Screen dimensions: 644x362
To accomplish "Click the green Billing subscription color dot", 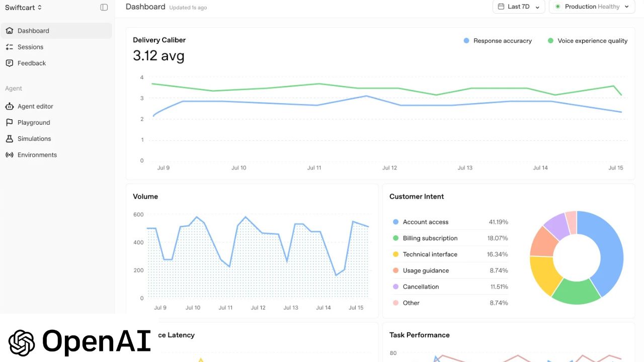I will click(395, 238).
